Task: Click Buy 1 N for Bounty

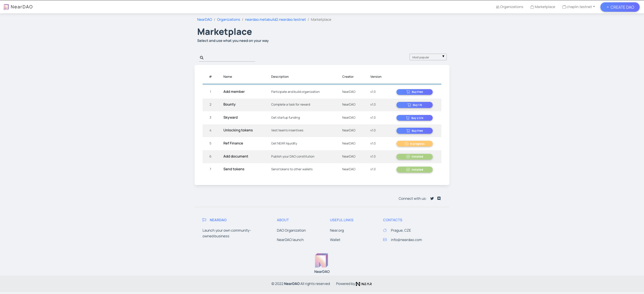Action: click(415, 105)
